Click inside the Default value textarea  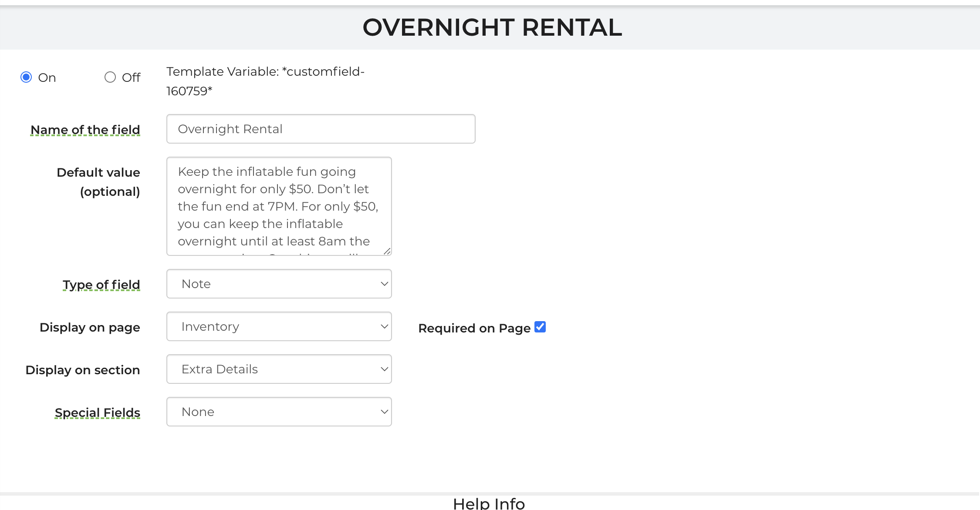279,206
